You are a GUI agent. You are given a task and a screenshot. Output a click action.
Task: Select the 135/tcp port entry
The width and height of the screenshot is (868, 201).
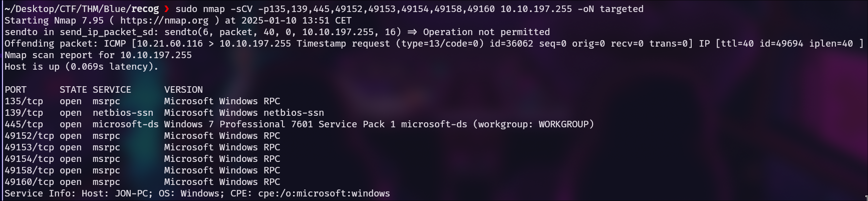pos(24,101)
